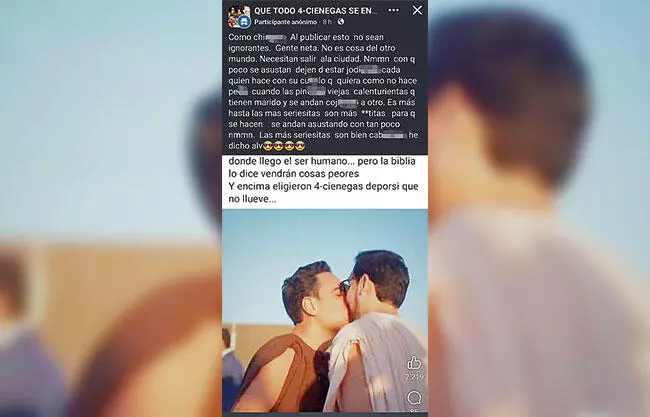650x417 pixels.
Task: Open the 8 h post timestamp
Action: 327,22
